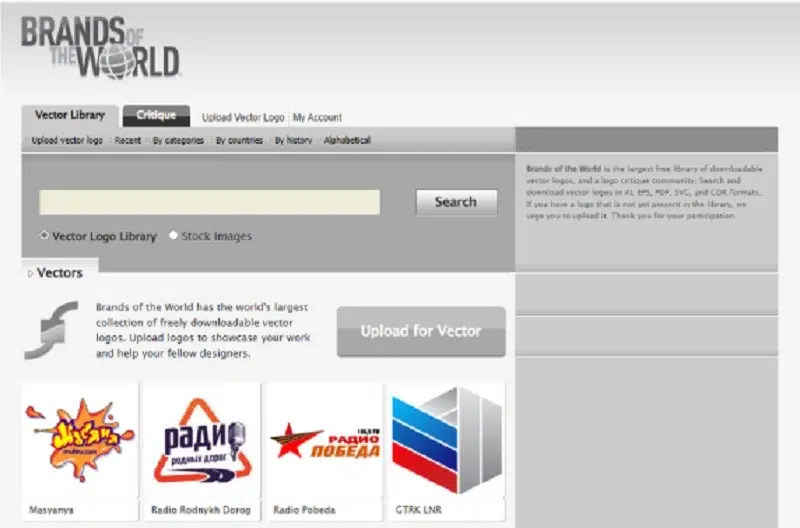The height and width of the screenshot is (528, 800).
Task: Open Upload Vector Logo tab link
Action: coord(243,117)
